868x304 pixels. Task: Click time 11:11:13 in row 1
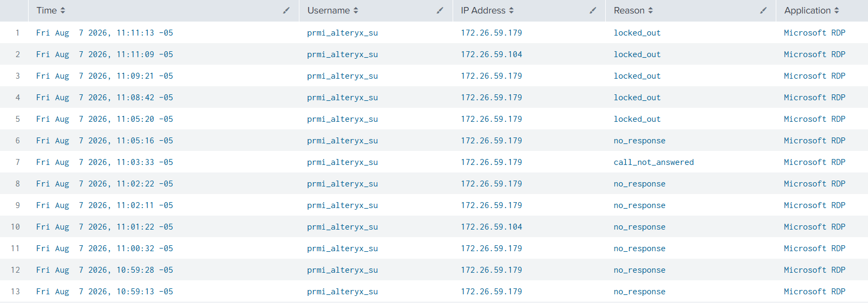(105, 33)
